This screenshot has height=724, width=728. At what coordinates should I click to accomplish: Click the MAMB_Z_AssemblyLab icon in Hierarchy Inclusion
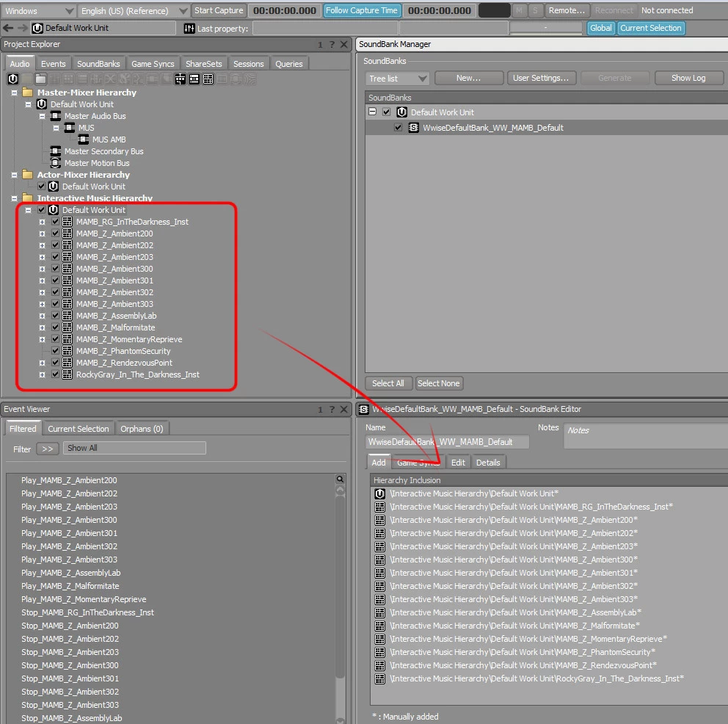379,612
